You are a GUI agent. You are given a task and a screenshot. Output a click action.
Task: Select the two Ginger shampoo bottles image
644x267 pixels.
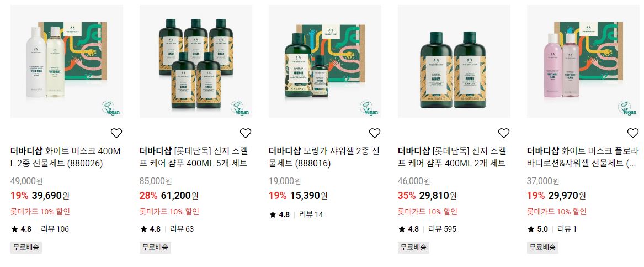point(454,61)
